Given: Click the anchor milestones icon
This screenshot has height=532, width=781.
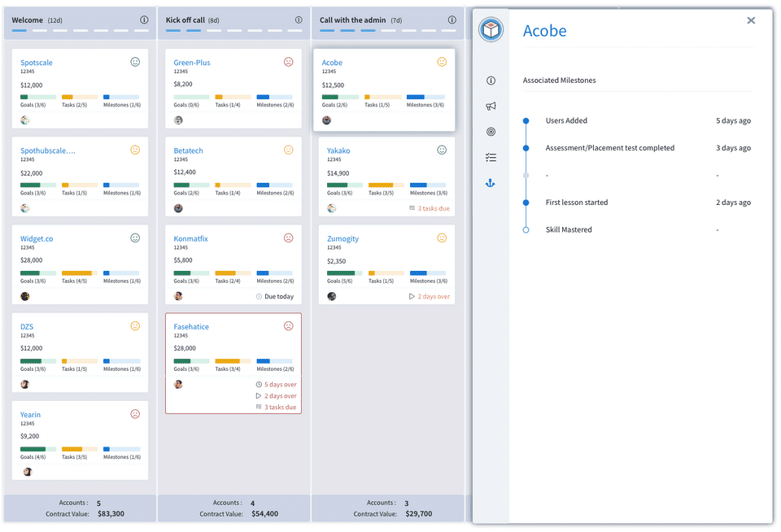Looking at the screenshot, I should 491,184.
